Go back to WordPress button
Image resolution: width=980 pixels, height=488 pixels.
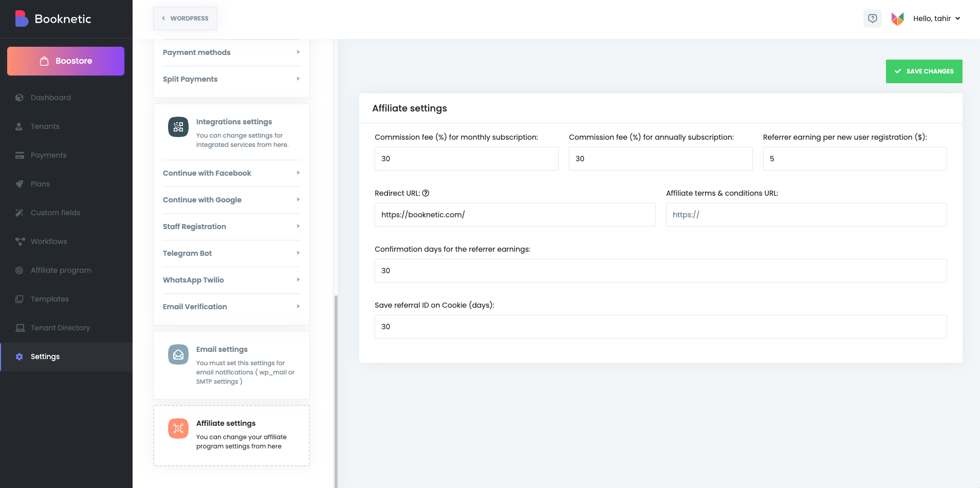coord(185,18)
